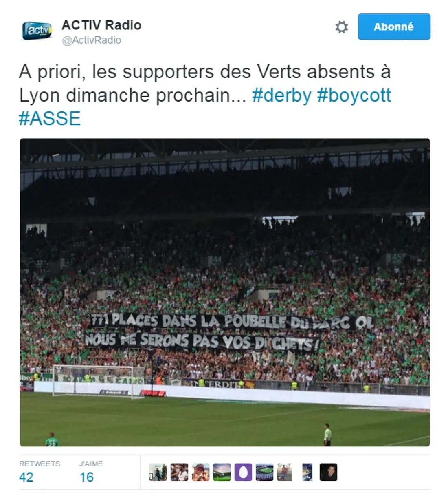
Task: Follow the #derby hashtag
Action: (x=281, y=95)
